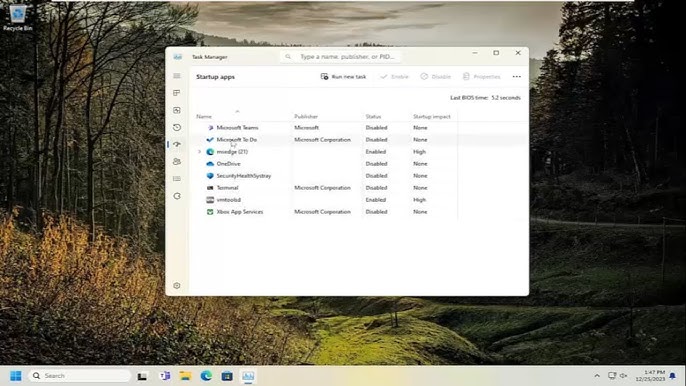Focus the Task Manager search field

pyautogui.click(x=341, y=57)
